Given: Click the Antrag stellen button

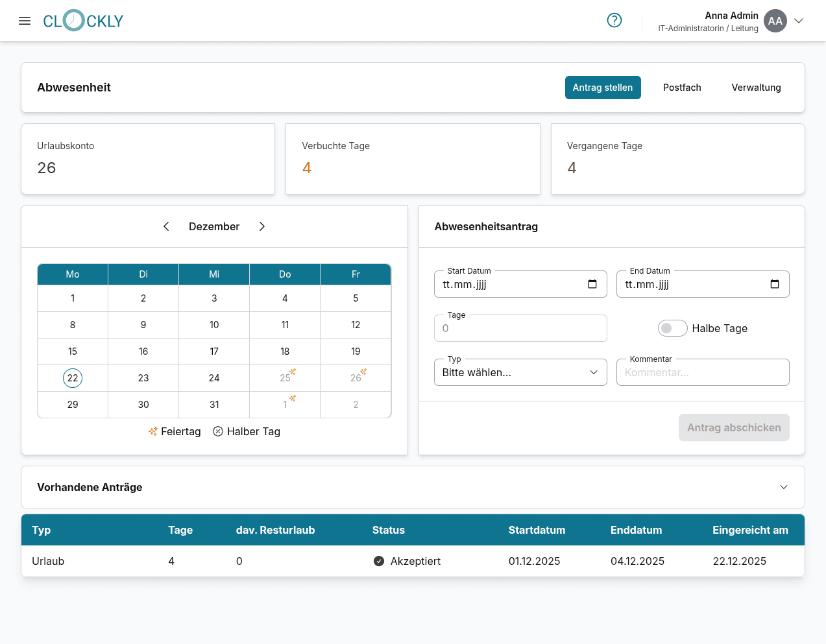Looking at the screenshot, I should pyautogui.click(x=602, y=88).
